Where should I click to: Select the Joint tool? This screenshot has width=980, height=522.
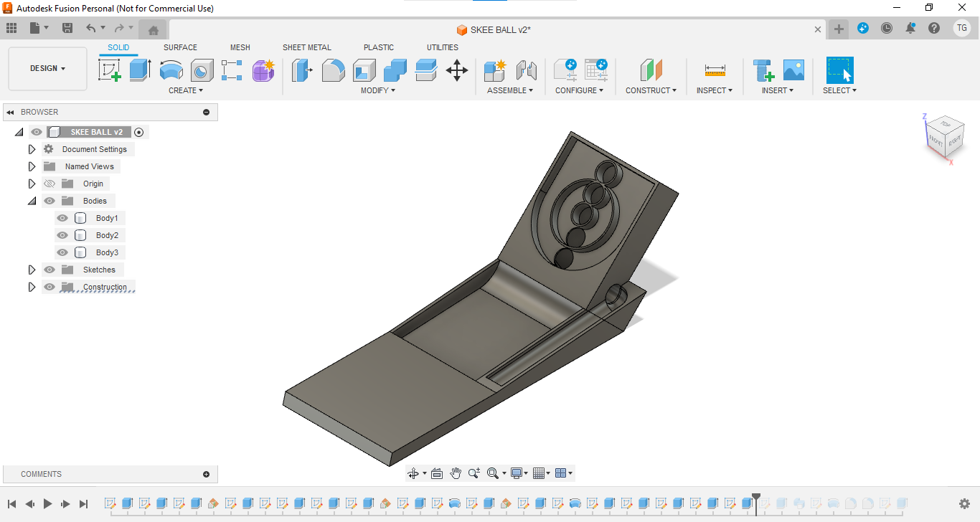527,70
